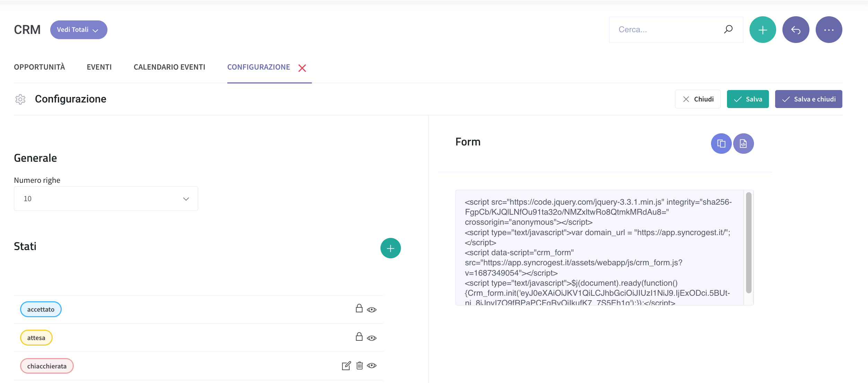The image size is (868, 383).
Task: Click the Salva button
Action: point(747,99)
